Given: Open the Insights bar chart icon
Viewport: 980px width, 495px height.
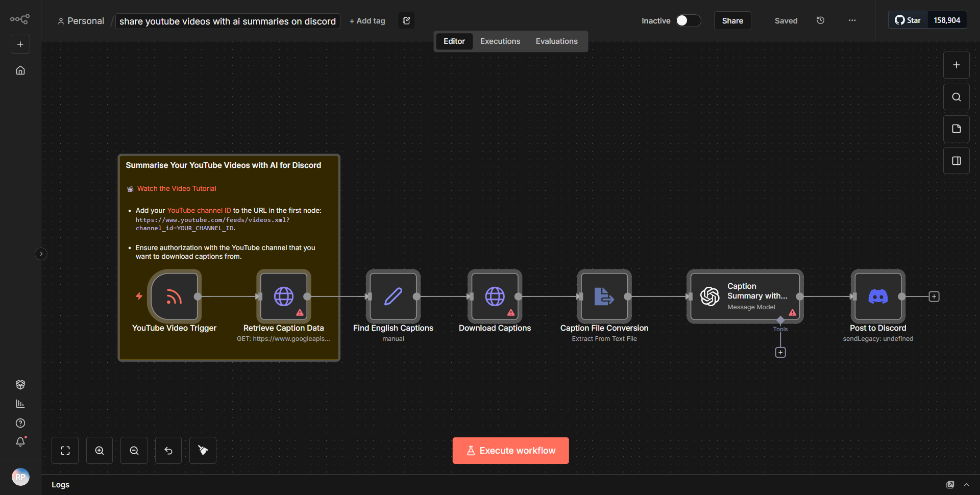Looking at the screenshot, I should pos(20,404).
